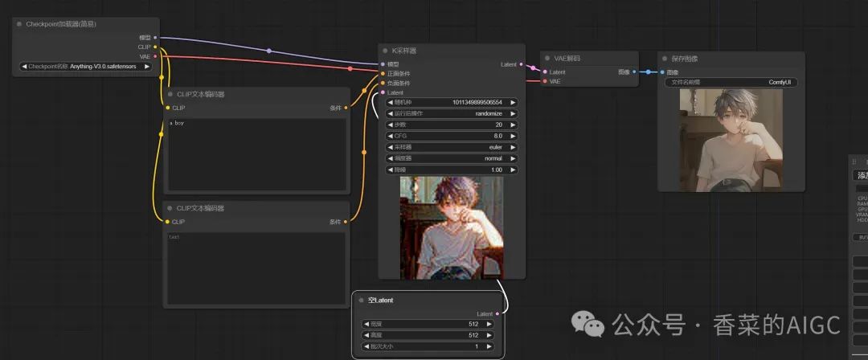Click 条件 output port of the empty-text encoder
The width and height of the screenshot is (868, 360).
tap(346, 222)
